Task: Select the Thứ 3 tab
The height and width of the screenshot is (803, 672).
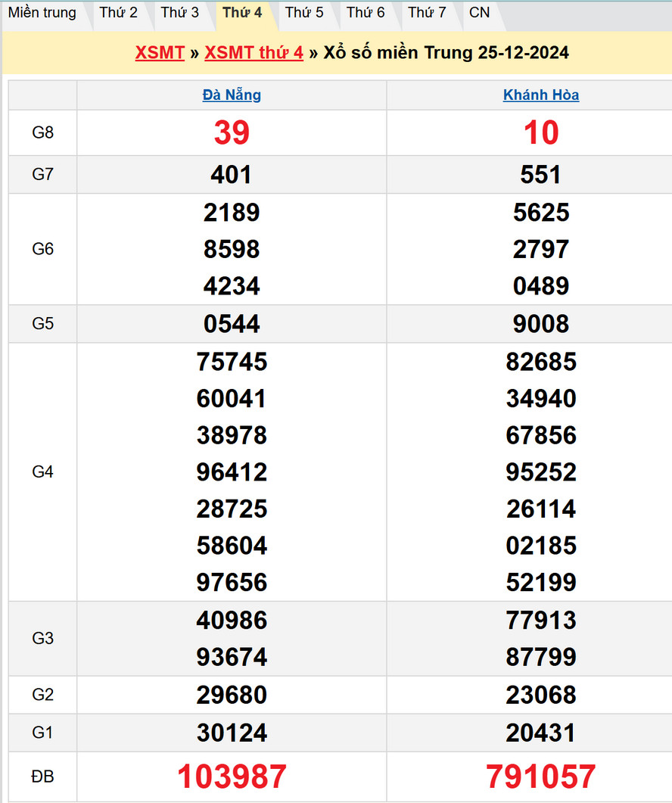Action: 180,13
